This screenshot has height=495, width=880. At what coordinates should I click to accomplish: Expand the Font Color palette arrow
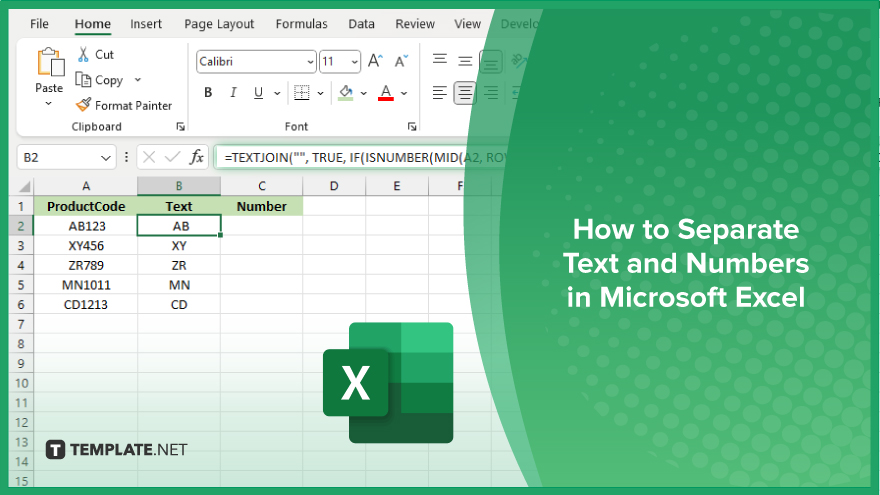pos(404,93)
